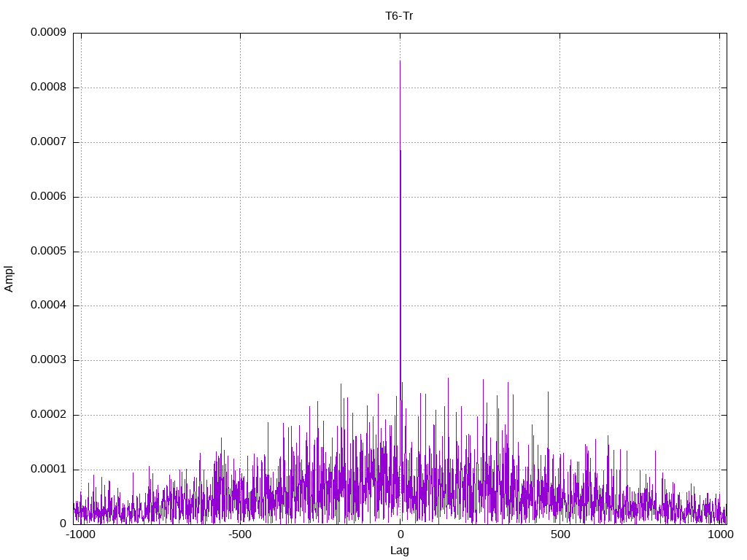Click the 0.0004 y-axis tick label
Screen dimensions: 747x560
point(48,306)
